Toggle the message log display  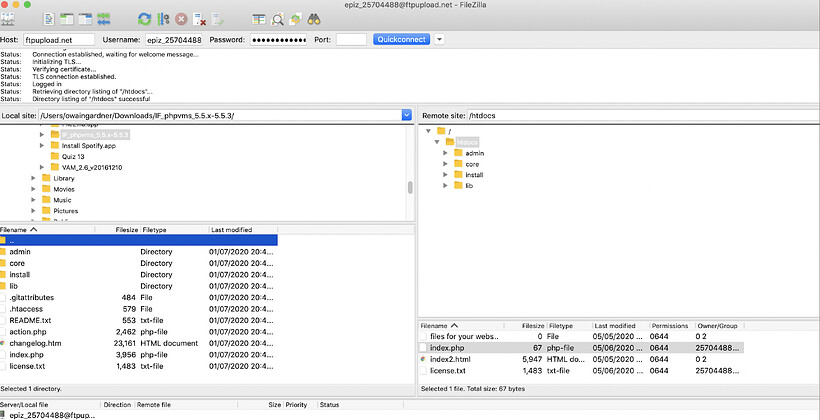click(x=49, y=20)
